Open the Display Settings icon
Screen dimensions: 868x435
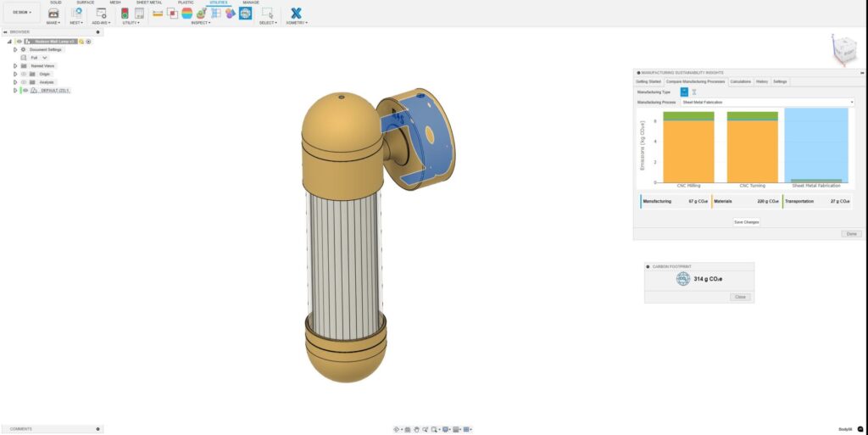tap(446, 429)
